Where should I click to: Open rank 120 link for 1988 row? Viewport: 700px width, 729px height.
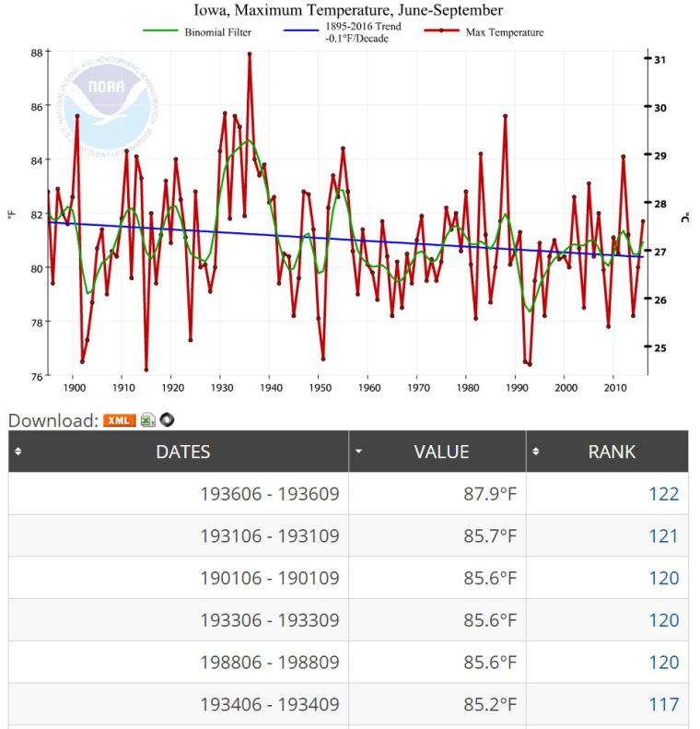coord(663,663)
